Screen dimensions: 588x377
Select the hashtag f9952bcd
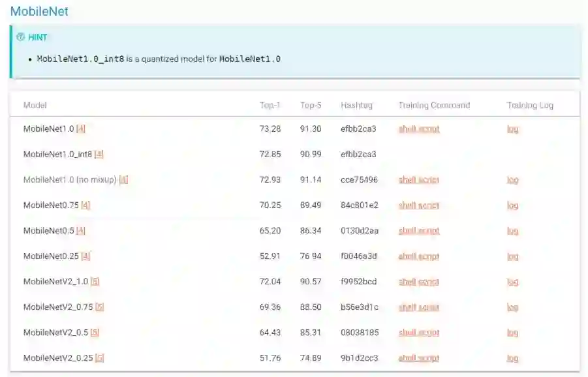pyautogui.click(x=358, y=282)
